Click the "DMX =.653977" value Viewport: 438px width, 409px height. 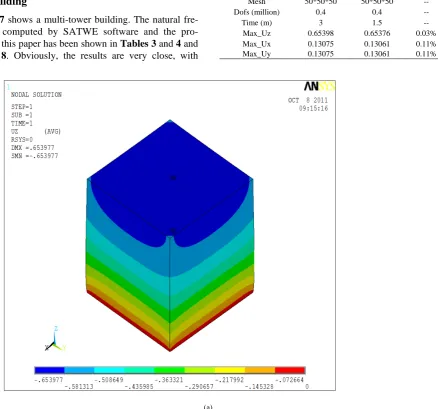pyautogui.click(x=33, y=148)
